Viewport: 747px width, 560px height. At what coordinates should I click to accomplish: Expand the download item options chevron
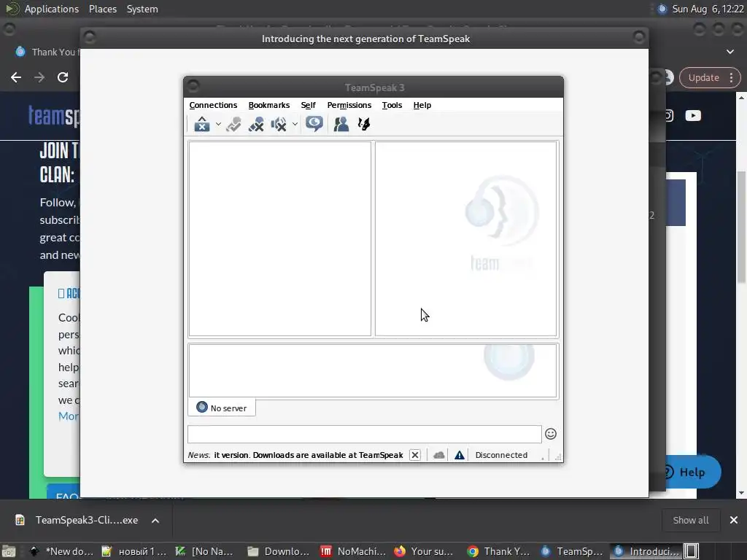point(155,521)
